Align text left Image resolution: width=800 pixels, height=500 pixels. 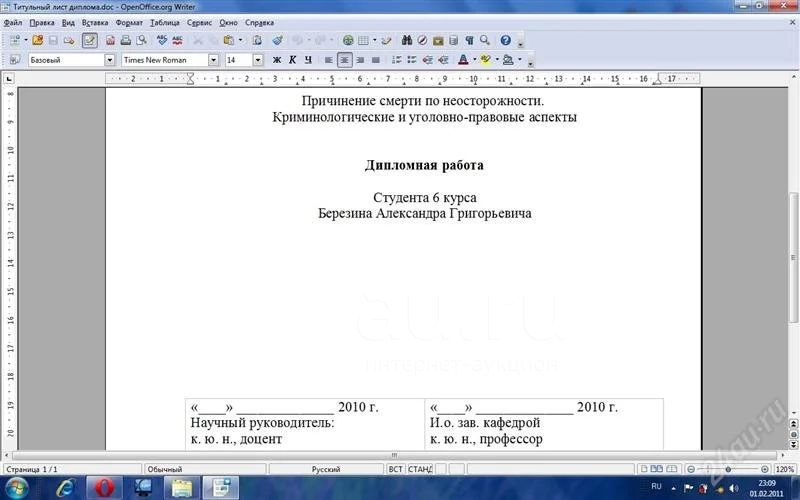[329, 60]
